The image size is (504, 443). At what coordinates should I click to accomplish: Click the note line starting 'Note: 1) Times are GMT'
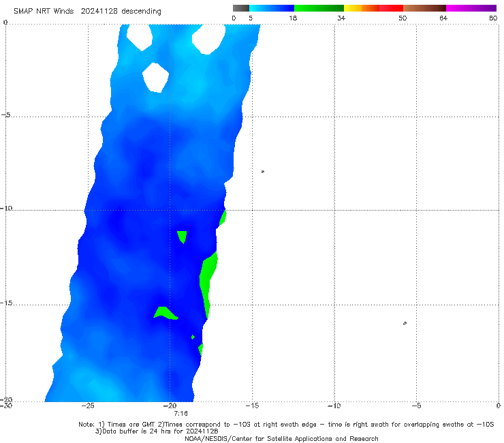click(x=286, y=425)
